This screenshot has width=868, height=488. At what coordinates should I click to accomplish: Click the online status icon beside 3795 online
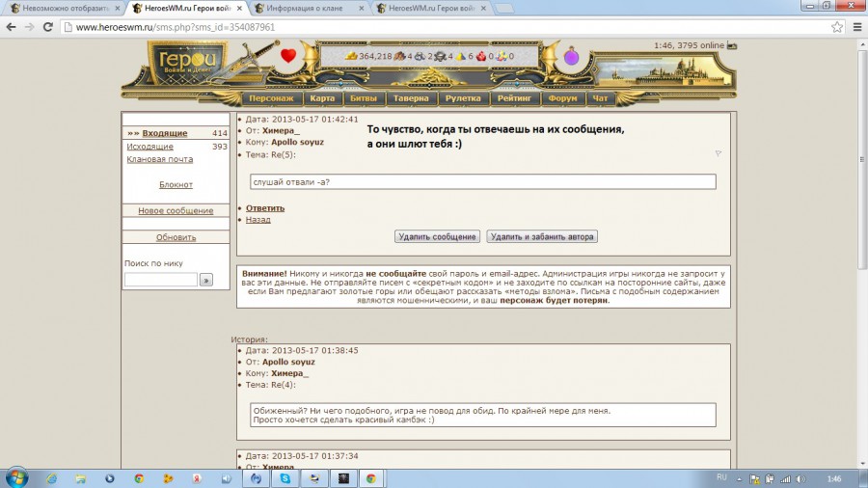tap(732, 45)
